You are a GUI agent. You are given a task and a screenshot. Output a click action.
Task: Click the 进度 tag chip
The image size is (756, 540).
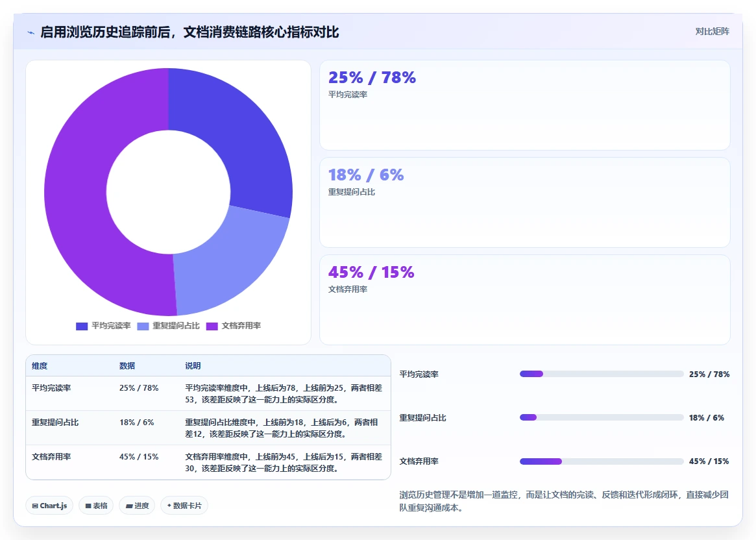coord(137,506)
